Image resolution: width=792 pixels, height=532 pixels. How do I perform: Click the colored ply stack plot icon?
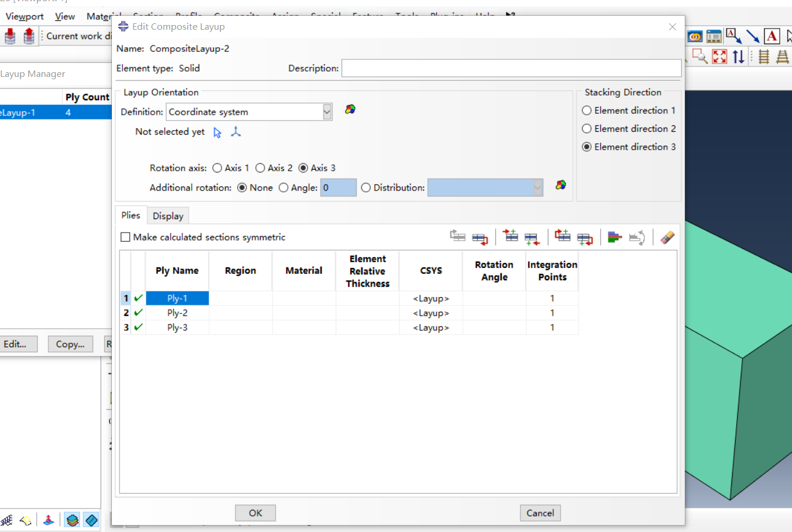pyautogui.click(x=614, y=237)
